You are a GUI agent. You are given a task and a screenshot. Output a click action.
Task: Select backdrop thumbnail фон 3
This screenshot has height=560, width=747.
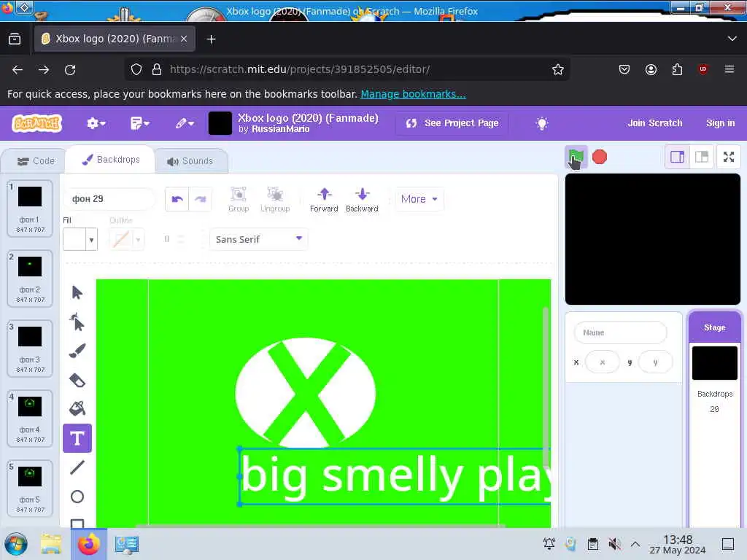29,348
